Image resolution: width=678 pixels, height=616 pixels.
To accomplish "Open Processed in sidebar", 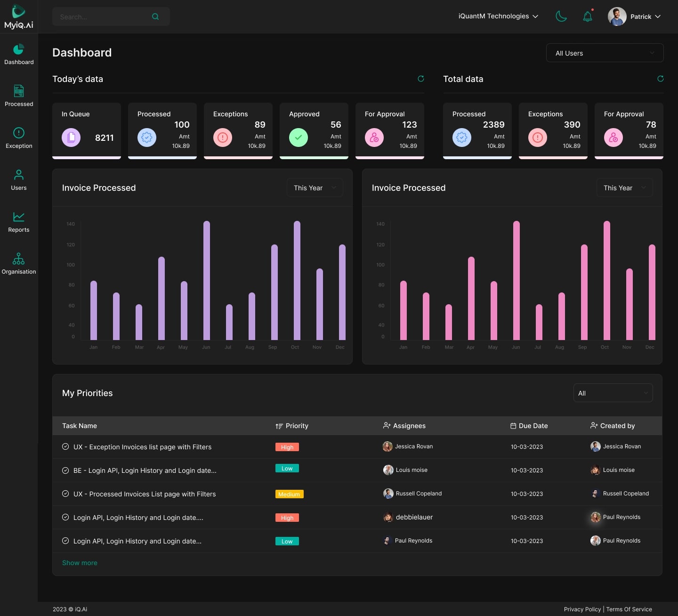I will click(19, 96).
